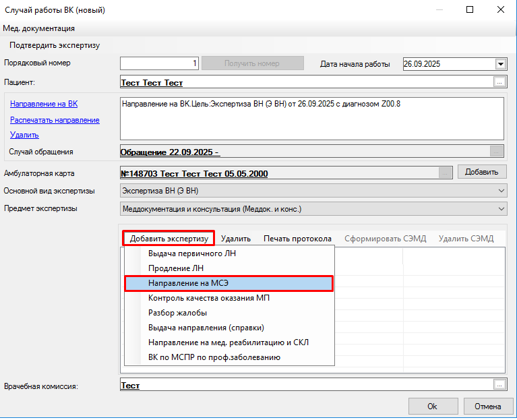Open the Направление на ВК link
This screenshot has width=517, height=420.
coord(44,104)
